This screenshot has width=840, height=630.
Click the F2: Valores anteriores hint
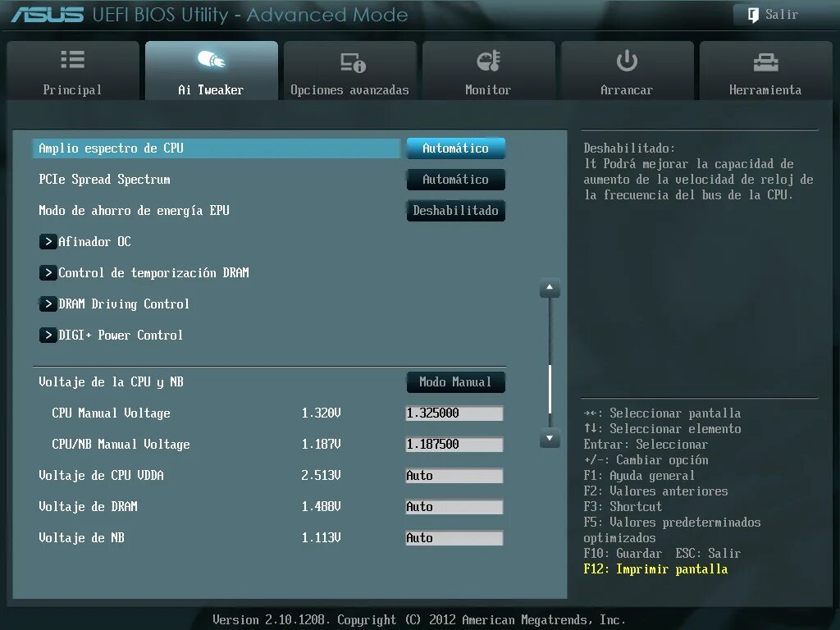[x=655, y=491]
